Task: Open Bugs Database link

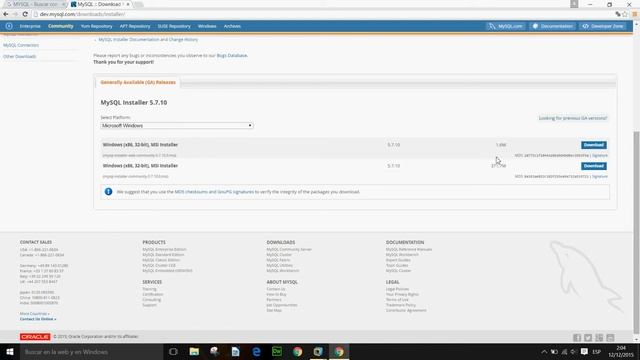Action: (232, 56)
